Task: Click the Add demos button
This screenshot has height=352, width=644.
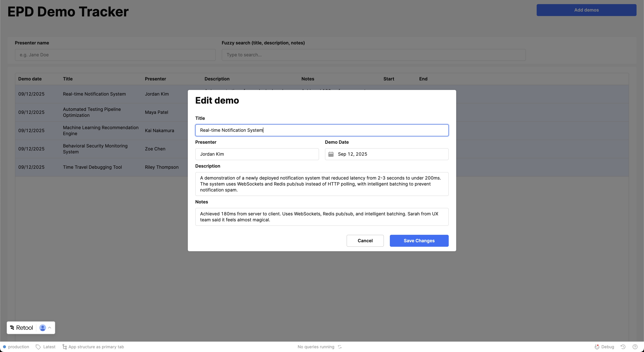Action: (586, 10)
